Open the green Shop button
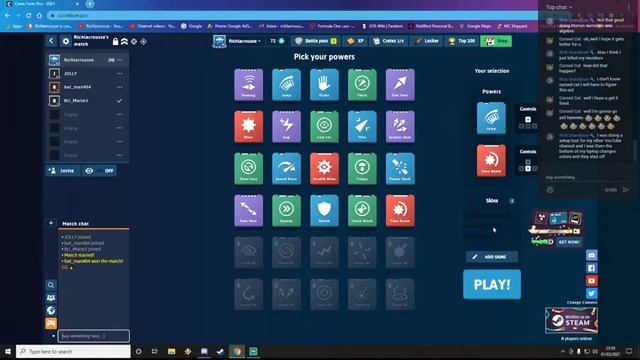640x360 pixels. tap(496, 41)
